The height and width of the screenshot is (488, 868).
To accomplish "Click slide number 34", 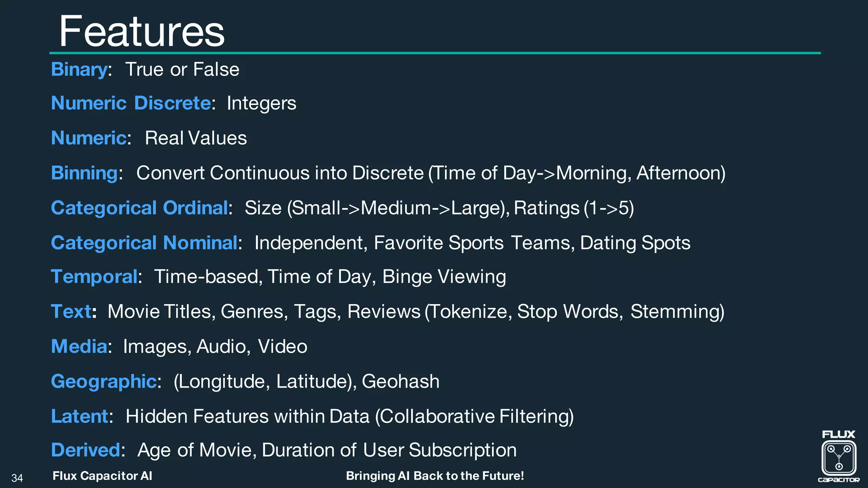I will (17, 478).
